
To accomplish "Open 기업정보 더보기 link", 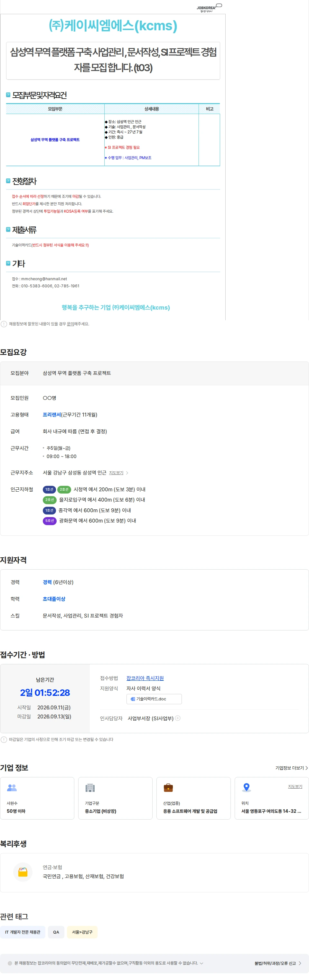I will [x=292, y=768].
